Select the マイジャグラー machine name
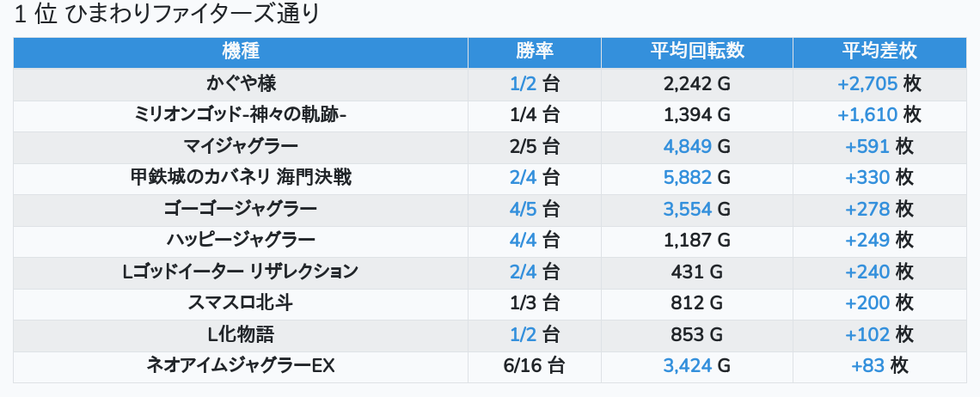980x397 pixels. click(241, 146)
